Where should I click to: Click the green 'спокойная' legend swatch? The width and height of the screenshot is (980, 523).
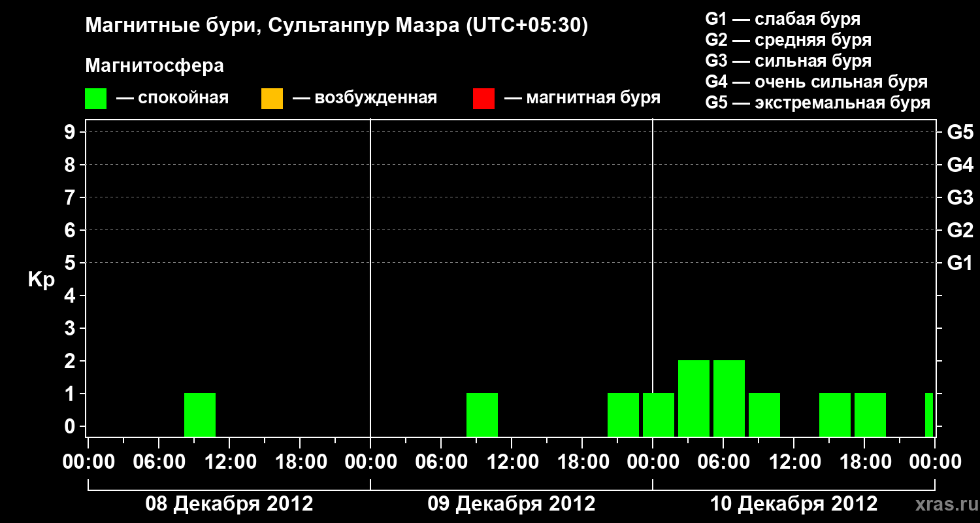point(96,99)
